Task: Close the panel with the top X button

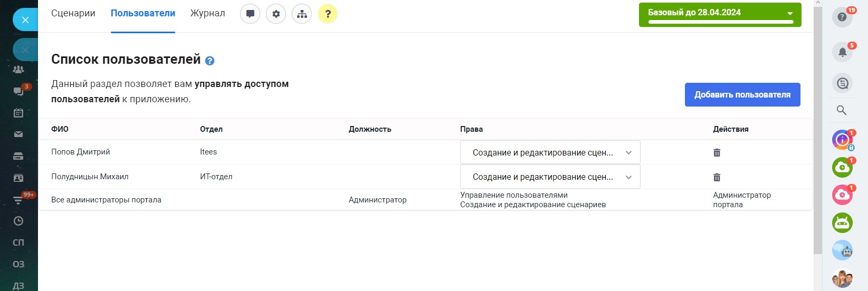Action: [25, 20]
